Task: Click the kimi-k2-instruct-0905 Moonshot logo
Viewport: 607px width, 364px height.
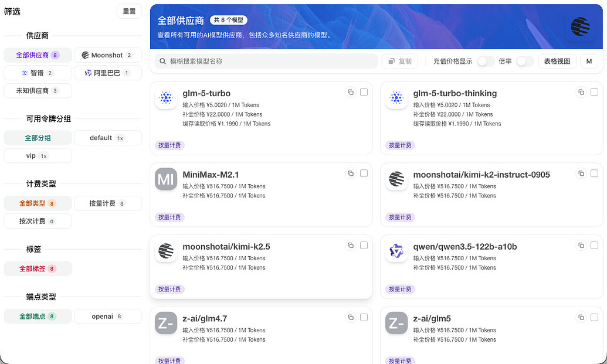Action: [396, 179]
